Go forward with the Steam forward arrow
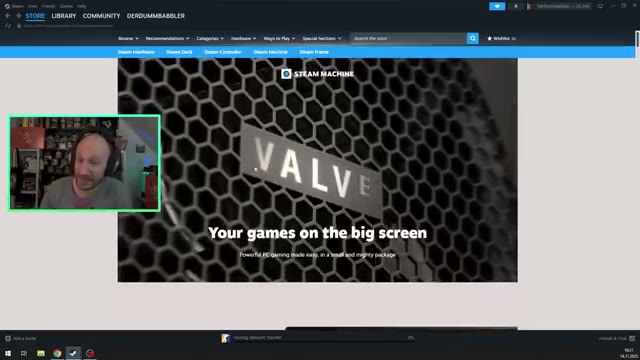Viewport: 640px width, 360px height. (18, 16)
